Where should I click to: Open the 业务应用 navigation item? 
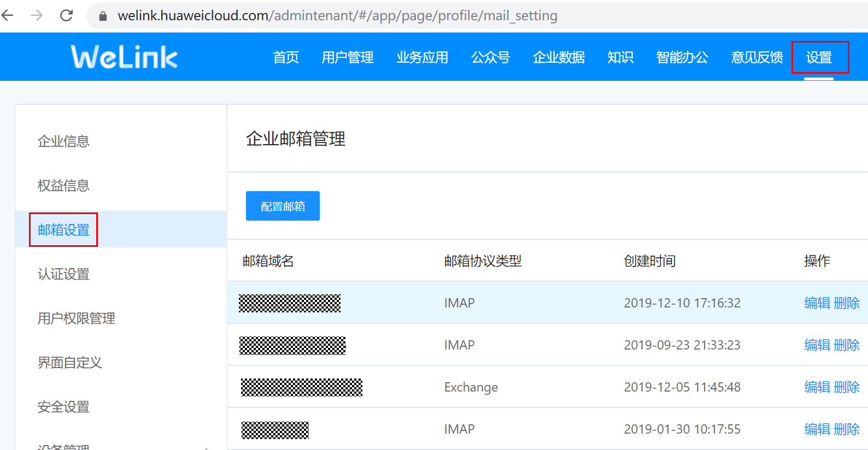(x=422, y=57)
